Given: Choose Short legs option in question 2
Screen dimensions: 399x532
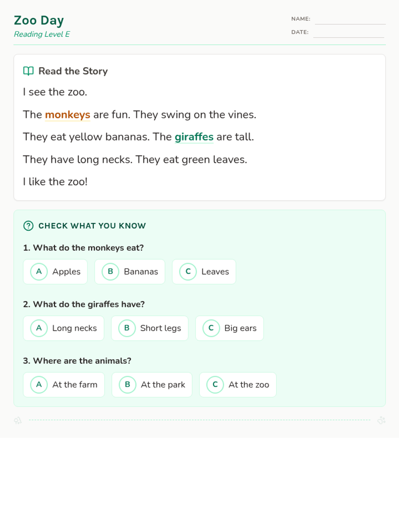Looking at the screenshot, I should pos(150,328).
